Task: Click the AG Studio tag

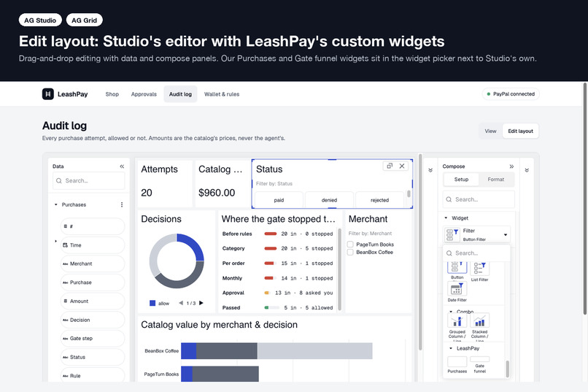Action: tap(40, 20)
